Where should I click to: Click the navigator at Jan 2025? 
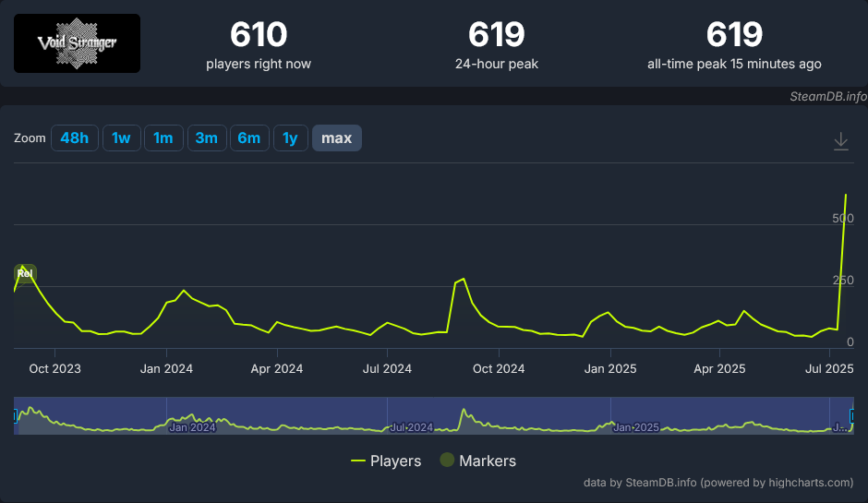coord(636,427)
